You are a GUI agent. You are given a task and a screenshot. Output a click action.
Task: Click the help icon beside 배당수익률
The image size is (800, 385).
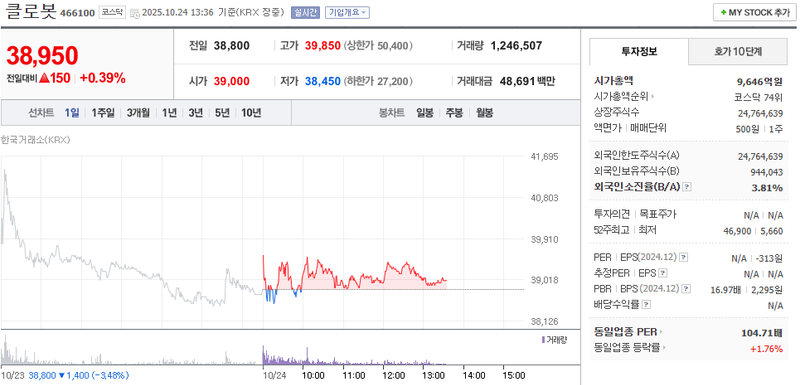[x=646, y=305]
